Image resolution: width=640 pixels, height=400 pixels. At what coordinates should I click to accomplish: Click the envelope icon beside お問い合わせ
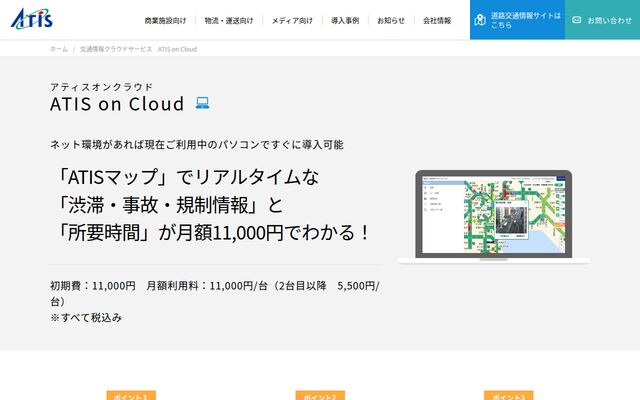576,20
